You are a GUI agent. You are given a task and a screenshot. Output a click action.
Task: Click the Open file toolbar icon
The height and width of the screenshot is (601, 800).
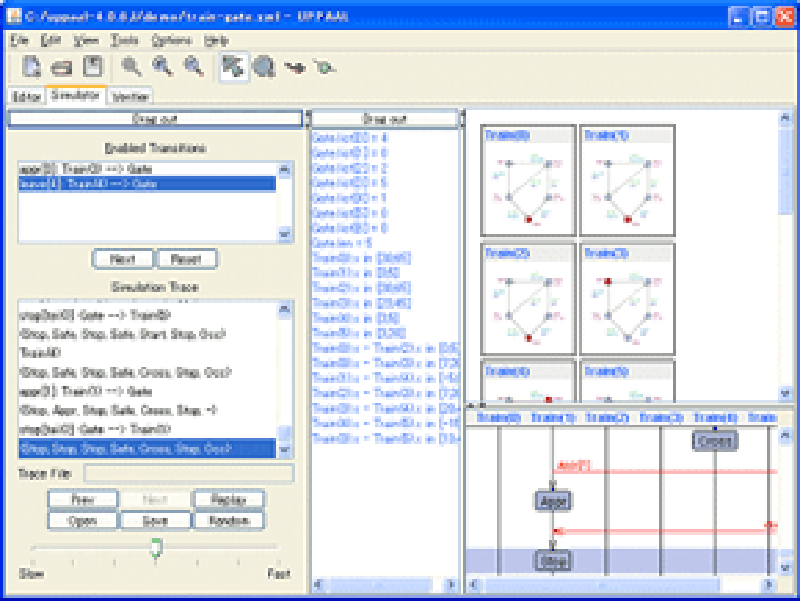click(62, 67)
